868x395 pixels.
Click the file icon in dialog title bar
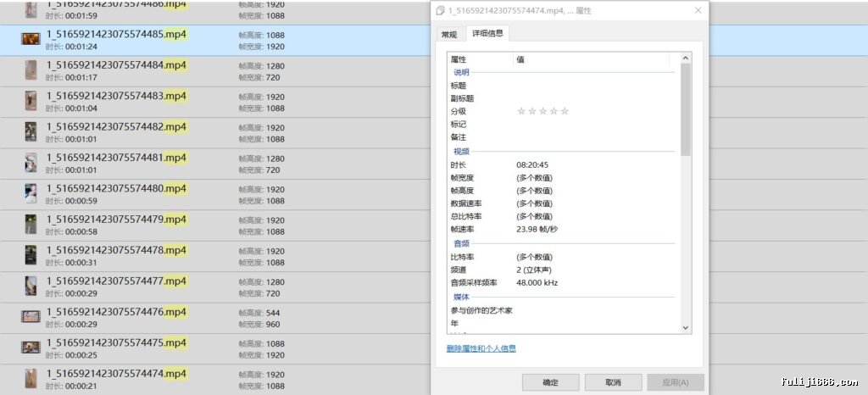pyautogui.click(x=441, y=10)
